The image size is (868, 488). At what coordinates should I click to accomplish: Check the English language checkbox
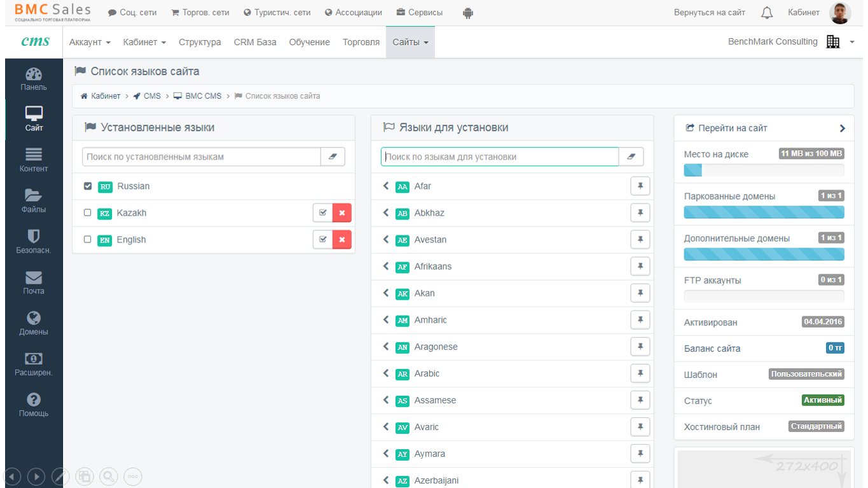point(88,240)
